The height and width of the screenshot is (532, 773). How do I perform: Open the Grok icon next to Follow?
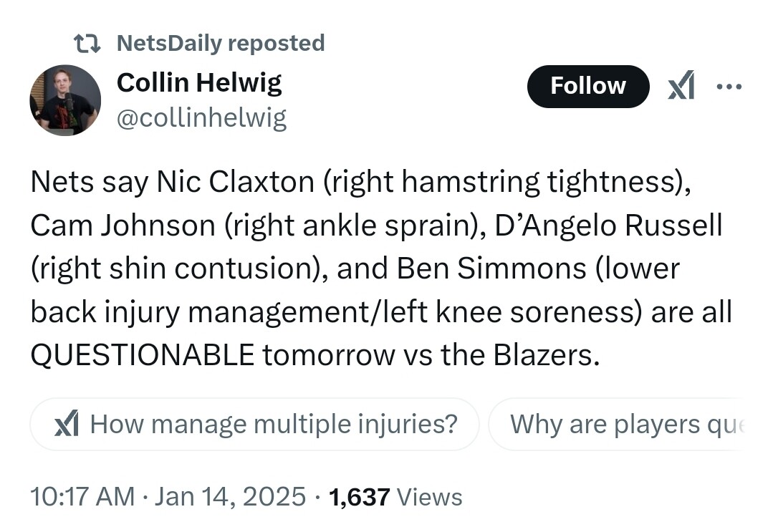tap(681, 87)
